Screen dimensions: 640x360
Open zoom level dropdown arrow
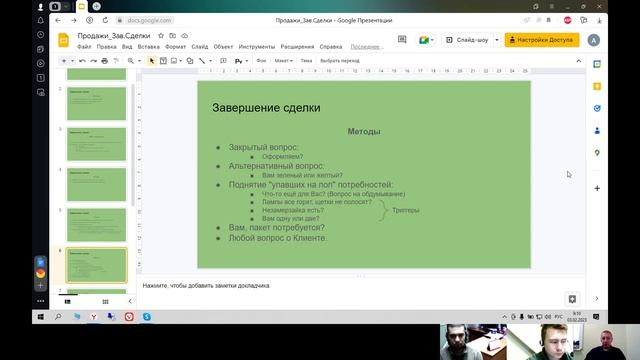[x=139, y=61]
